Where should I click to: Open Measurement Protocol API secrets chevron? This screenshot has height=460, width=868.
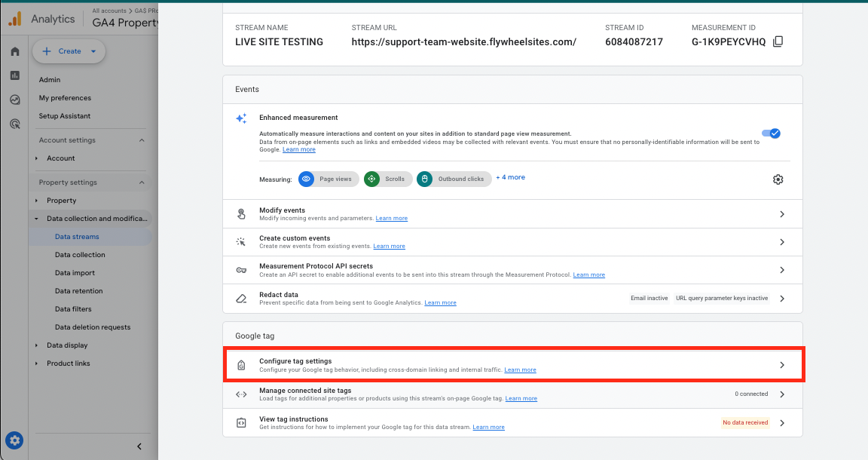(782, 270)
